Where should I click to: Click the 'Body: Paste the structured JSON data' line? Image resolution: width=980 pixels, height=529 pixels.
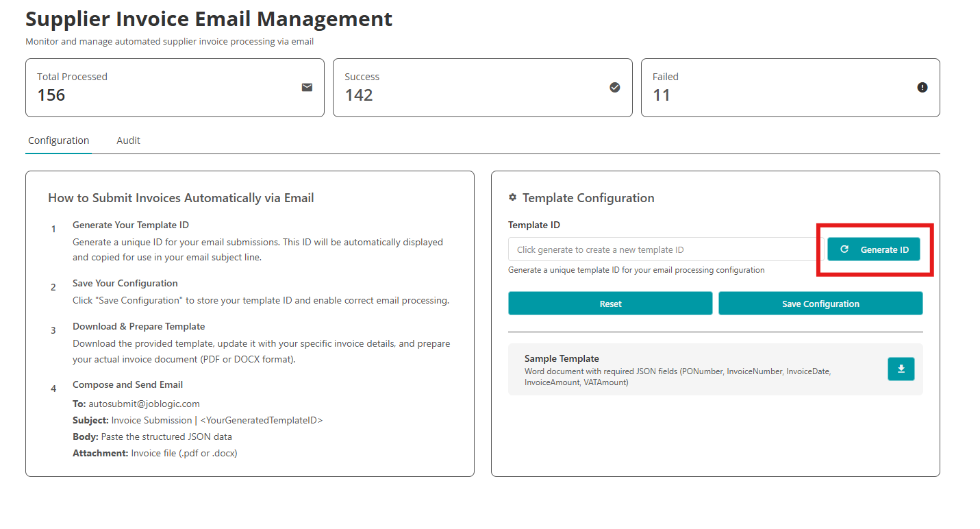(152, 436)
